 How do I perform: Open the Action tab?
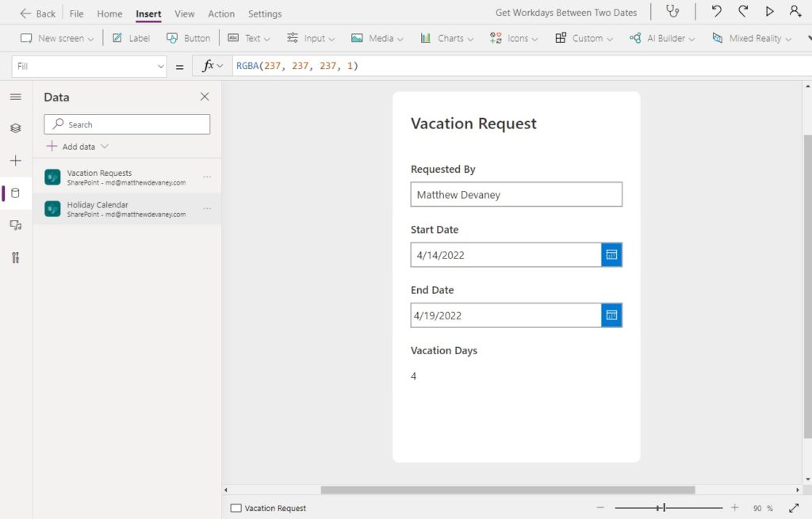(221, 13)
